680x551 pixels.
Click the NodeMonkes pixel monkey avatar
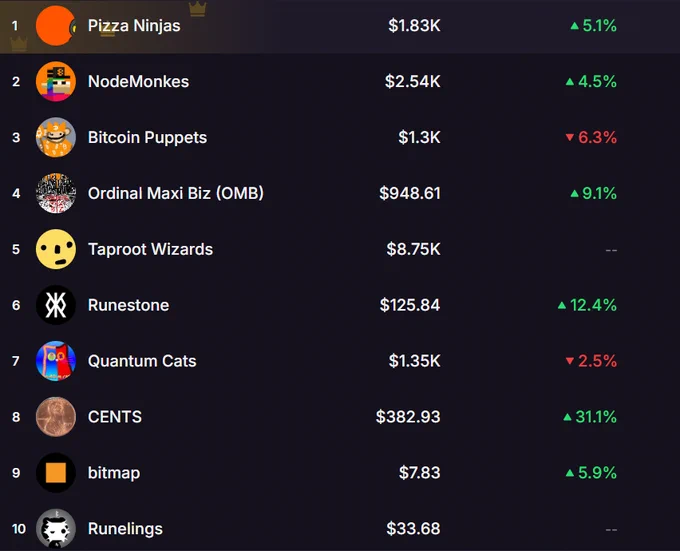pos(56,82)
